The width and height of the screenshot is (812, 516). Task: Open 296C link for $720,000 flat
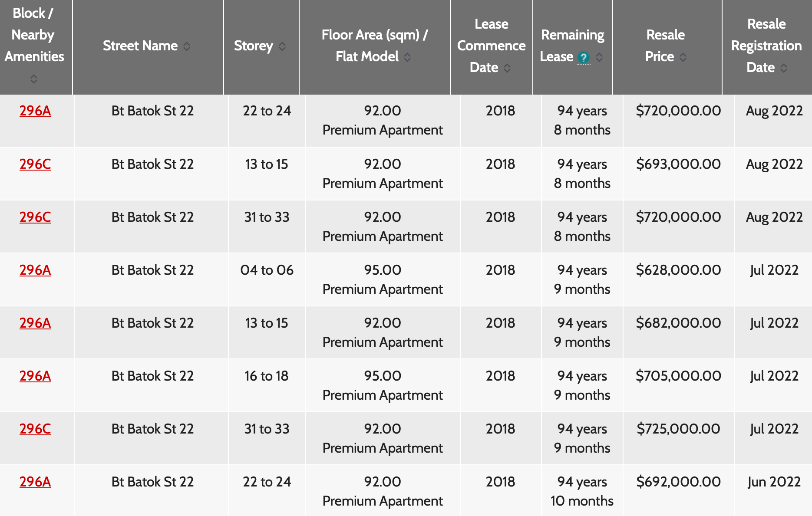coord(35,217)
